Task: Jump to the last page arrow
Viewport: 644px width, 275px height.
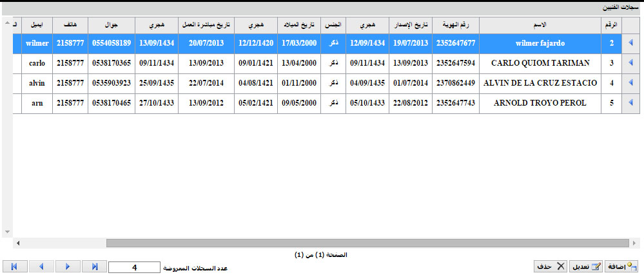Action: click(94, 267)
